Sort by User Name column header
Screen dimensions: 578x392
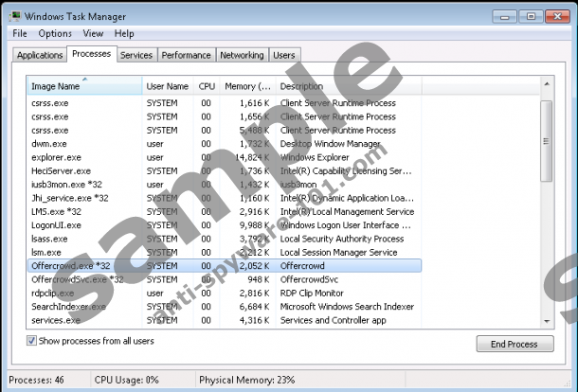point(167,86)
